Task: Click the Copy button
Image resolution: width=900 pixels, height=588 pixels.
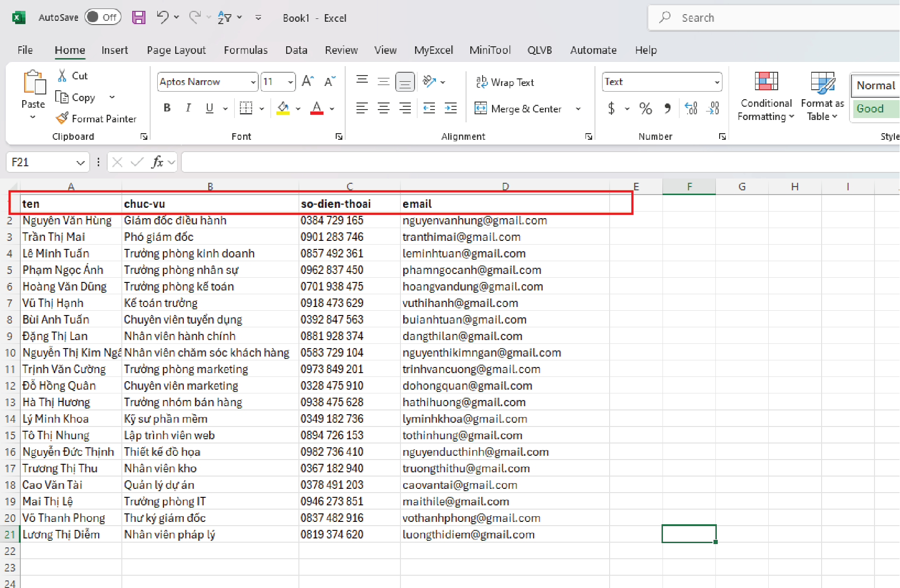Action: pos(76,97)
